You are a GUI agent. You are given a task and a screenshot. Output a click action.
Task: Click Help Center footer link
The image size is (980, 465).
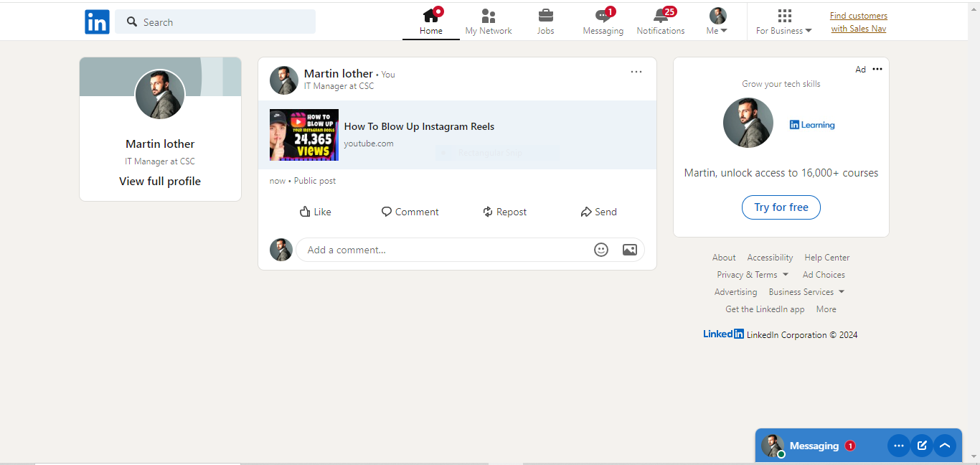click(x=827, y=258)
